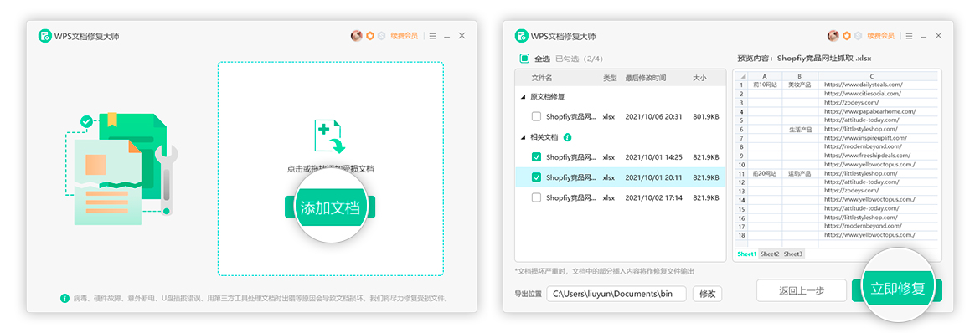Select column B header in the preview
Image resolution: width=980 pixels, height=333 pixels.
click(799, 76)
